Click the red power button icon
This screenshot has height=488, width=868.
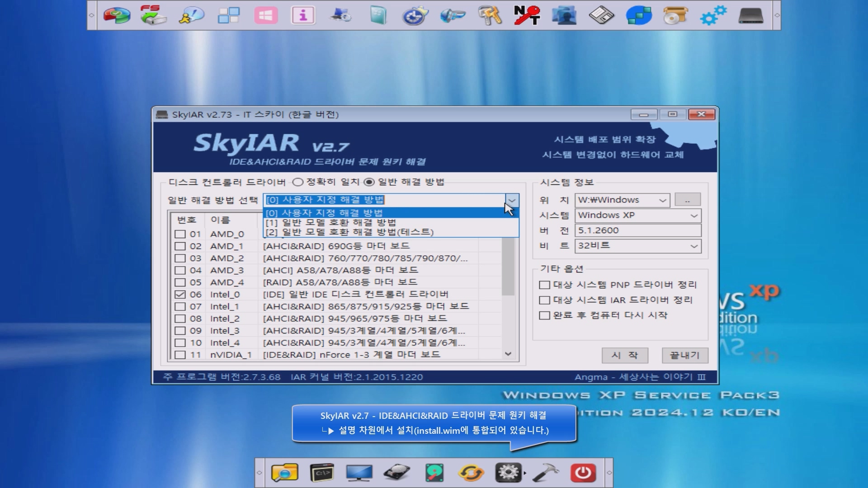pyautogui.click(x=583, y=473)
